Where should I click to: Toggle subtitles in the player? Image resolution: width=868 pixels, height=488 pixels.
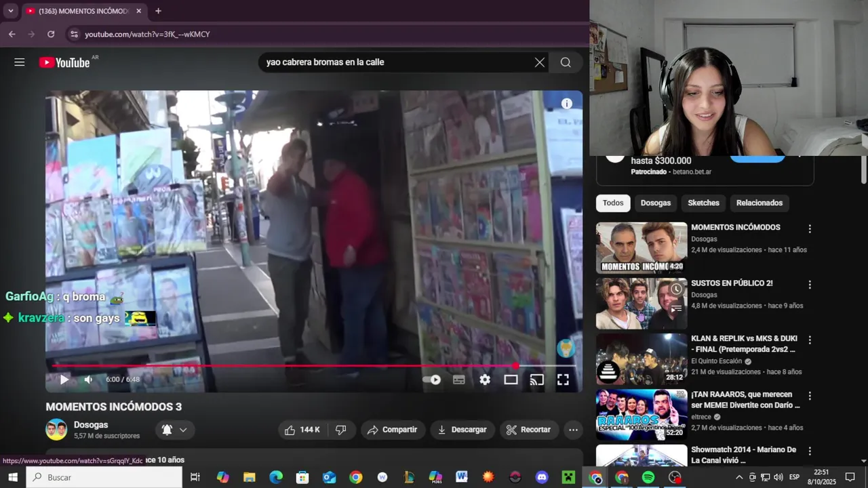(x=459, y=380)
